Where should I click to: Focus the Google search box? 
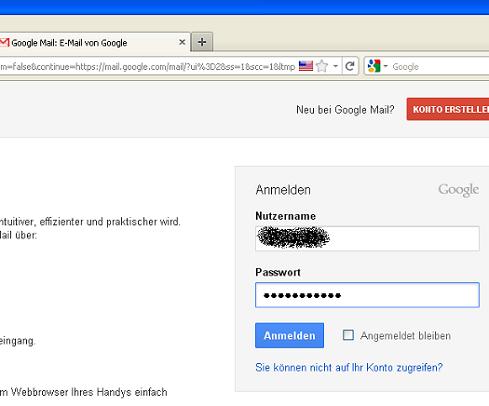(440, 67)
